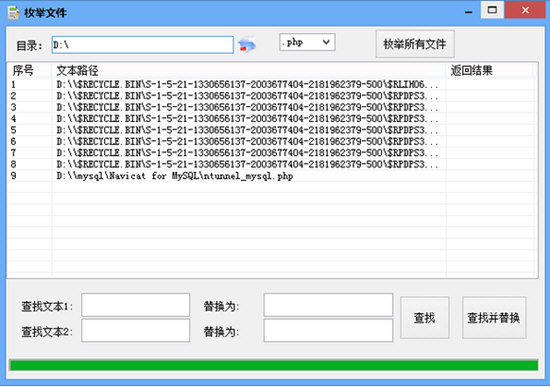Viewport: 550px width, 387px height.
Task: Click the first 替换为 input field
Action: 328,305
